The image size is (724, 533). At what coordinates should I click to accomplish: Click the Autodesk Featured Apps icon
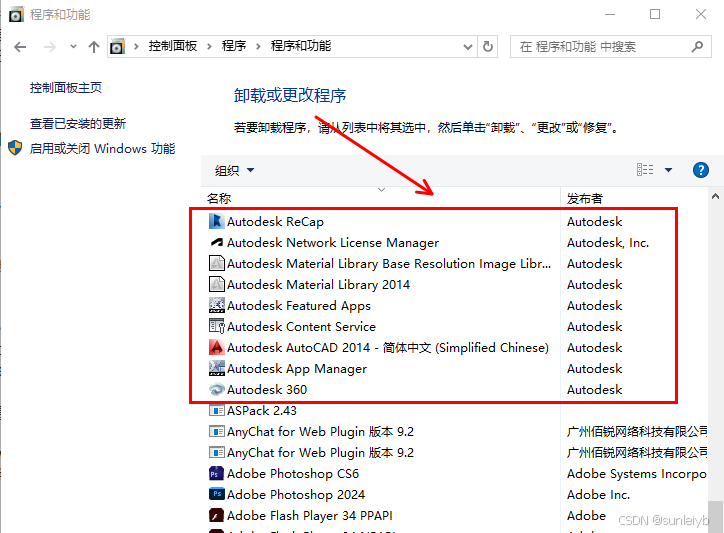click(217, 305)
